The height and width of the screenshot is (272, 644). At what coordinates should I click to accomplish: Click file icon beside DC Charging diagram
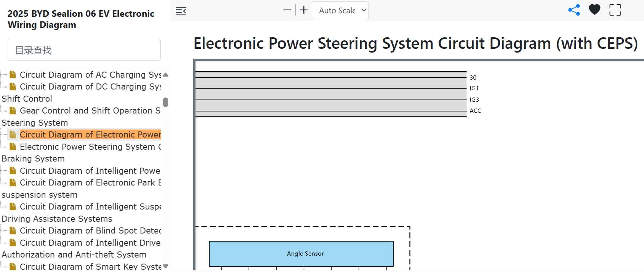13,86
